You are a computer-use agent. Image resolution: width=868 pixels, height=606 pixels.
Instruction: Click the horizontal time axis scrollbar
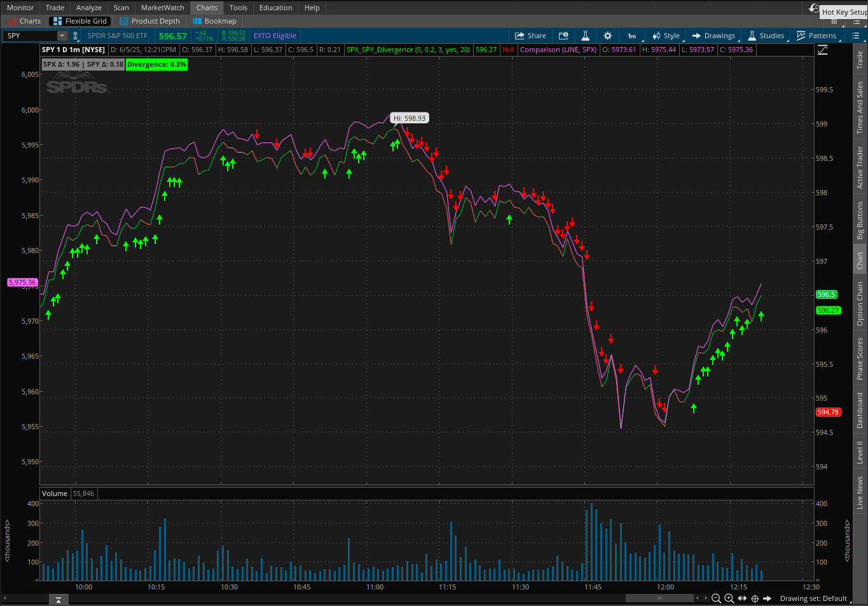click(659, 598)
